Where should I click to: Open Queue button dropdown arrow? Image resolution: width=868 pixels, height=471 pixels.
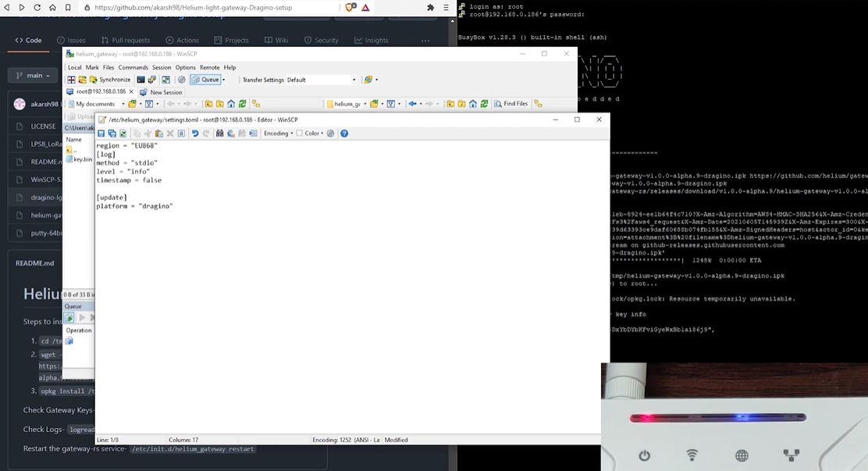point(224,80)
